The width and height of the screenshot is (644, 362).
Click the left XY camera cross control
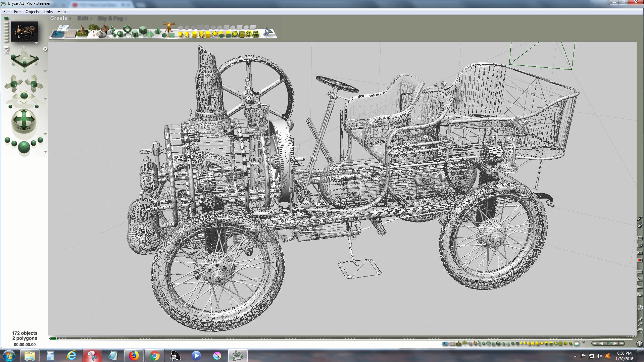click(14, 84)
